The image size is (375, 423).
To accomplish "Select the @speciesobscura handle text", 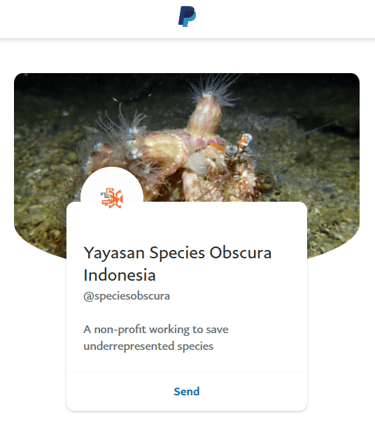I will [x=127, y=296].
